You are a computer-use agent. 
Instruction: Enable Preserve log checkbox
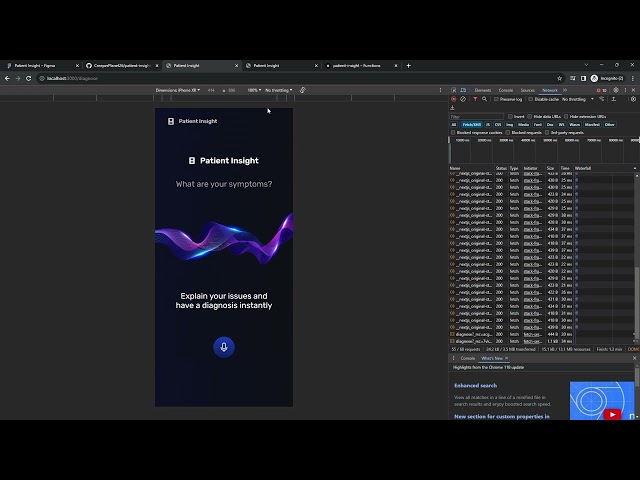[496, 99]
